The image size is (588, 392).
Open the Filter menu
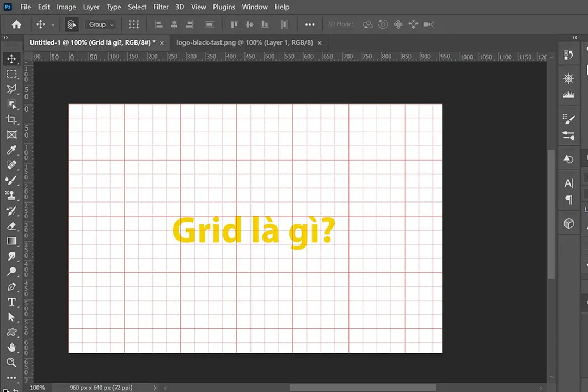161,7
